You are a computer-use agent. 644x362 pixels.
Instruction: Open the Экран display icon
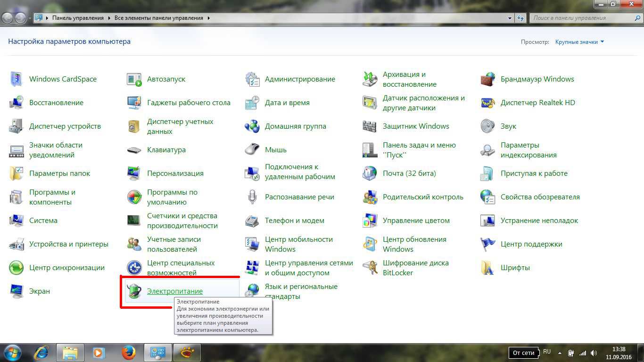(17, 291)
